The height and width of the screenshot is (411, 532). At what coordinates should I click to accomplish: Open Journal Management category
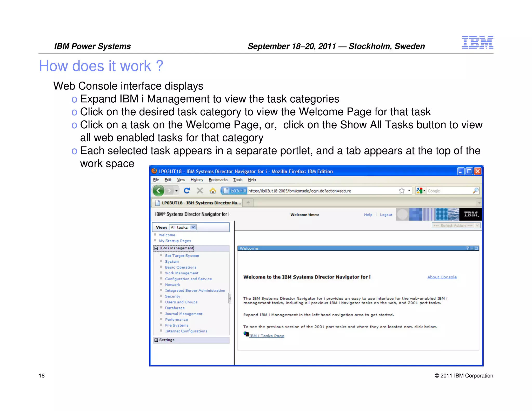[184, 314]
